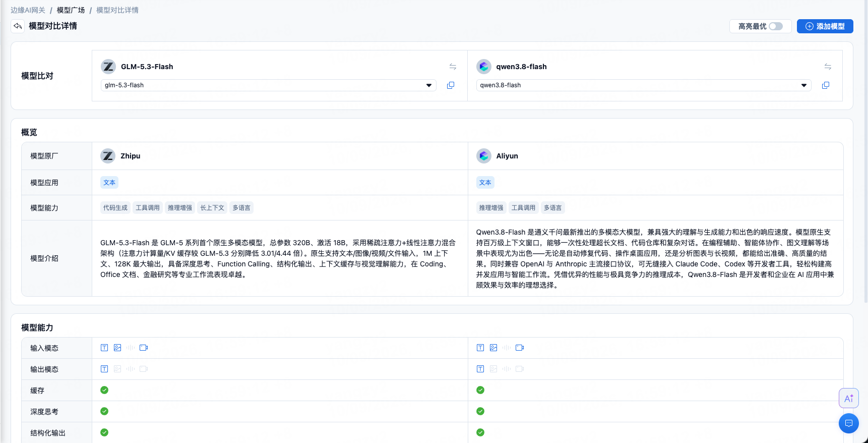Open the AI assistant floating button
This screenshot has height=443, width=868.
click(x=849, y=398)
